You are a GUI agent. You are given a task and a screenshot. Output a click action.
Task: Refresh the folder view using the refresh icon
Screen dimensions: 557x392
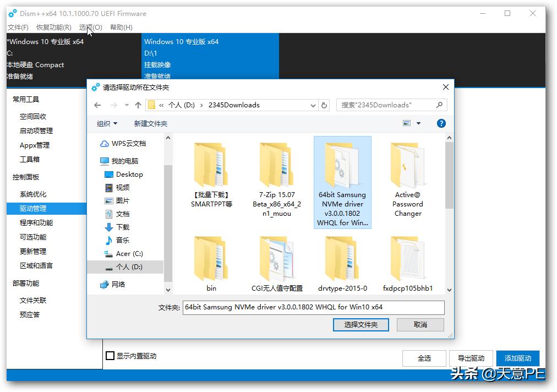pyautogui.click(x=324, y=105)
